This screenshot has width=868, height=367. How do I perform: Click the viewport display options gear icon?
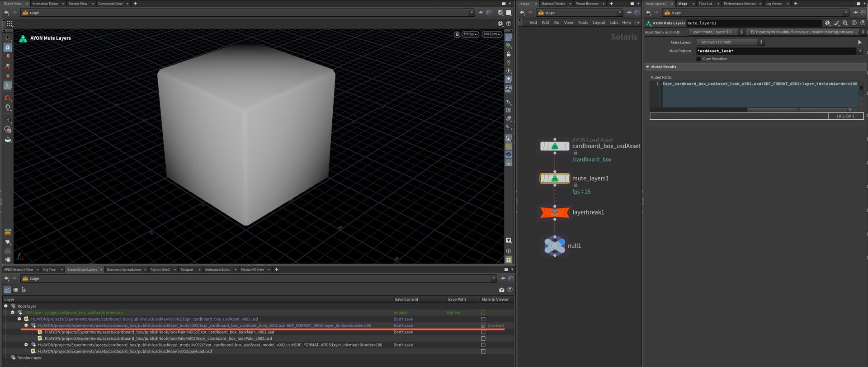(x=500, y=24)
